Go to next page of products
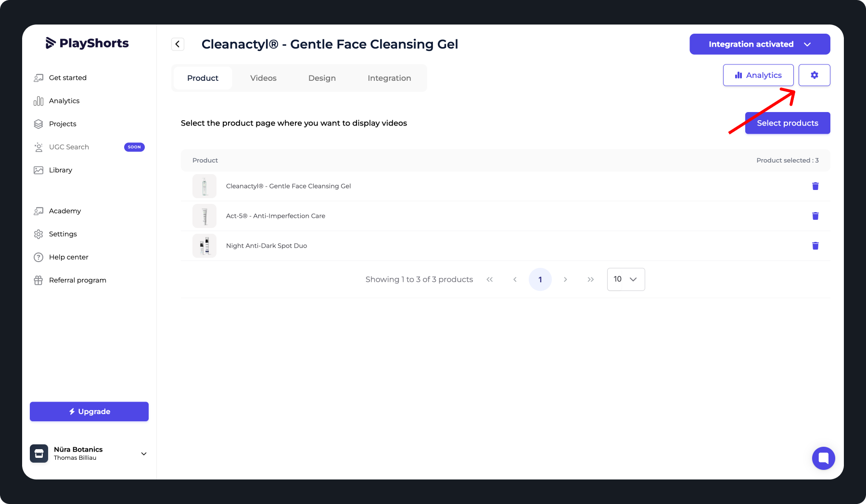 click(565, 279)
